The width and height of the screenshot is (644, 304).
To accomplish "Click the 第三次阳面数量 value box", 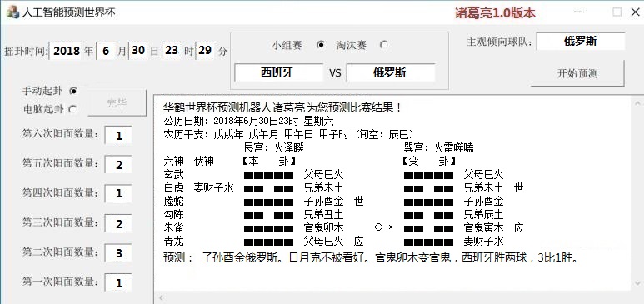I will pyautogui.click(x=118, y=224).
